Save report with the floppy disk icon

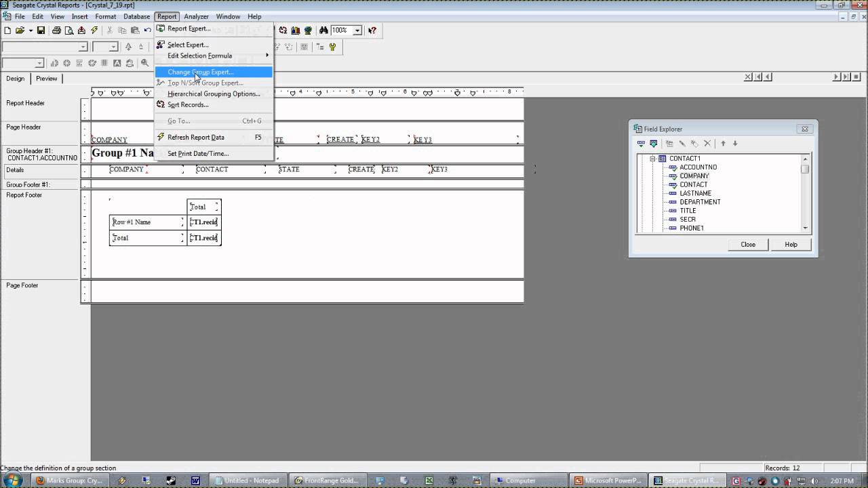[x=41, y=30]
